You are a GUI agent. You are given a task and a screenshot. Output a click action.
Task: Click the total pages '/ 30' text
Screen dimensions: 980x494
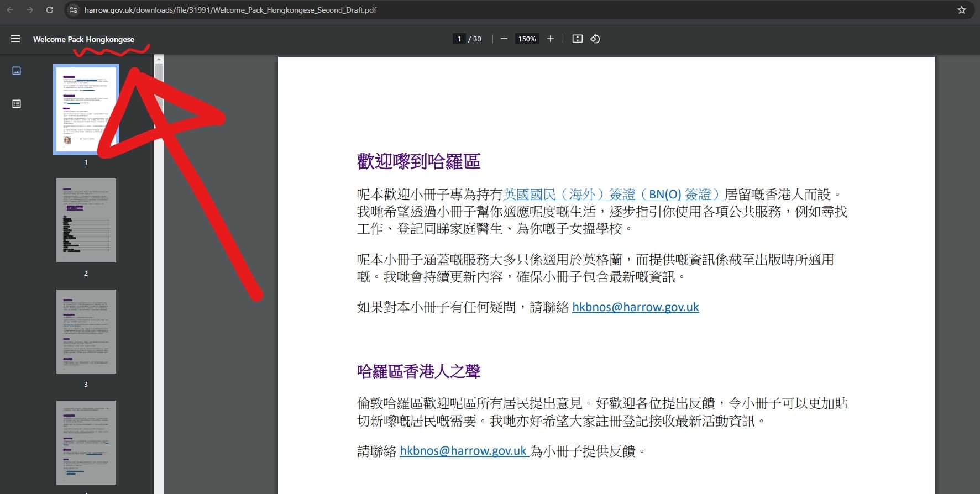pos(475,39)
